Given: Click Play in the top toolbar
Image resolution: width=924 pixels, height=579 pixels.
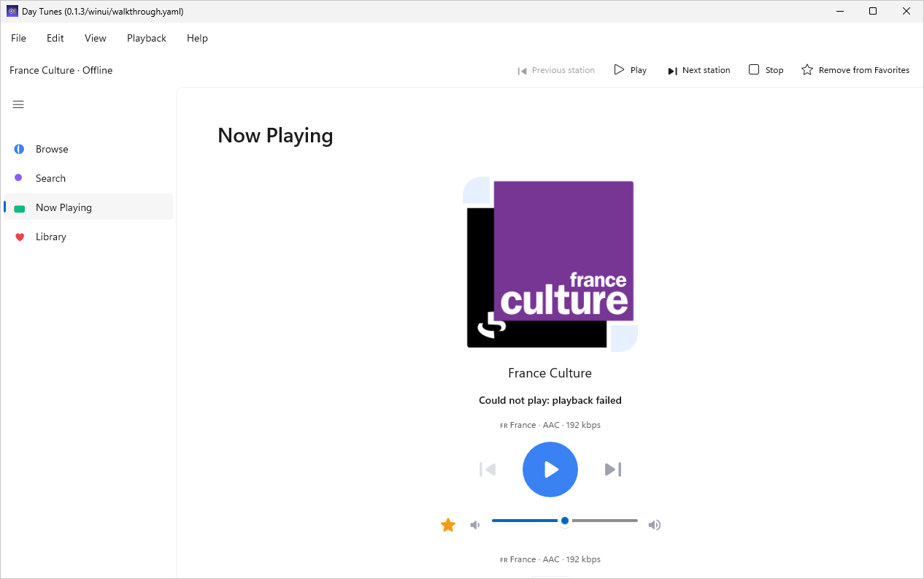Looking at the screenshot, I should [631, 70].
